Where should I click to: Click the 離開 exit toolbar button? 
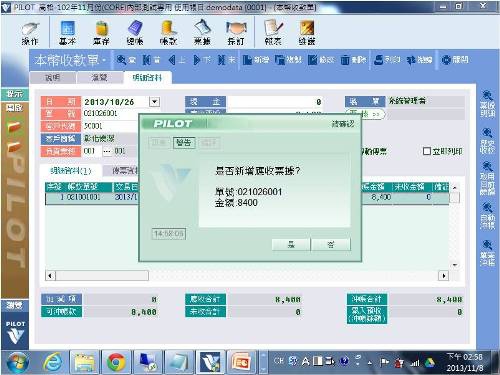tap(455, 60)
